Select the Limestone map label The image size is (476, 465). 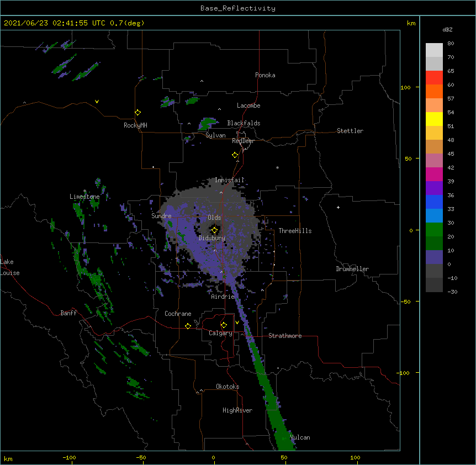(84, 197)
